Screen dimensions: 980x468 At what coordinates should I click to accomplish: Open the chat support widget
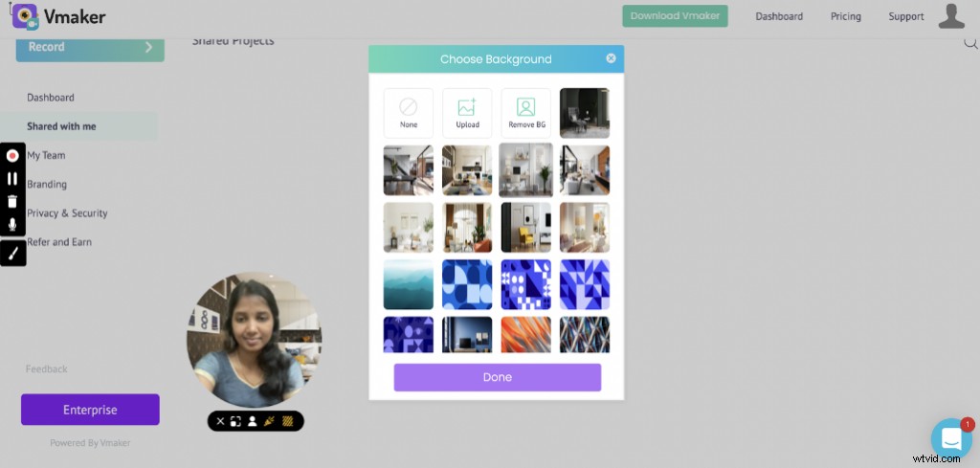point(951,438)
